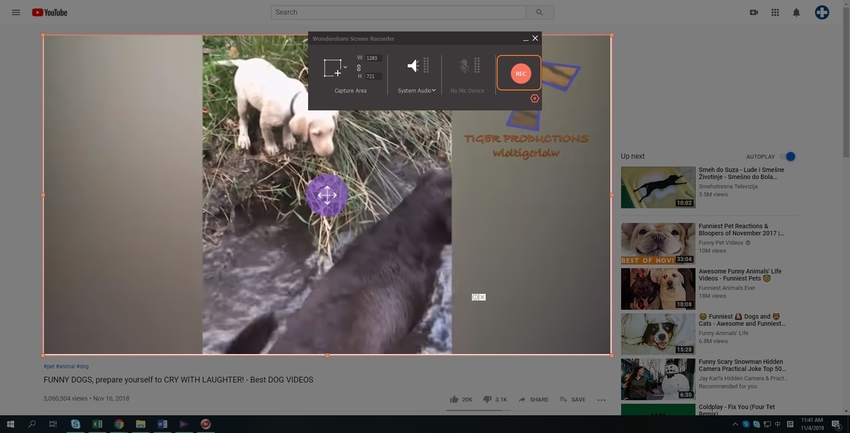Click the disabled microphone icon
The width and height of the screenshot is (850, 433).
point(464,66)
